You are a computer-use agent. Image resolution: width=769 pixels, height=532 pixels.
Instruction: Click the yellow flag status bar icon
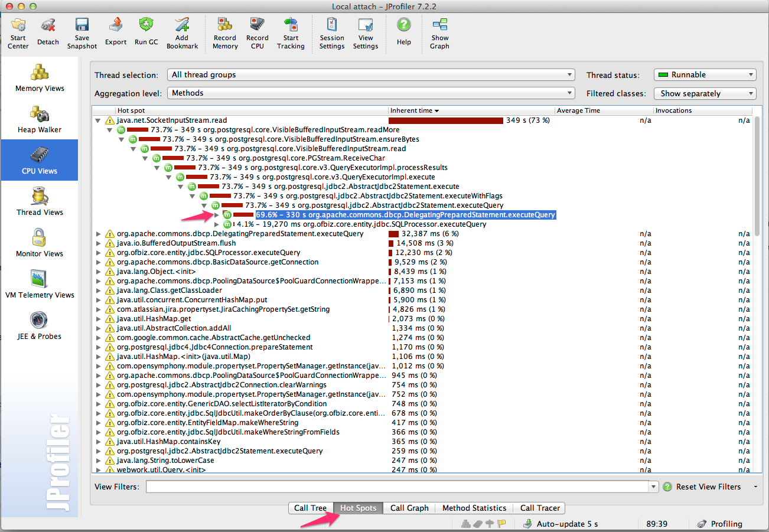(x=501, y=524)
